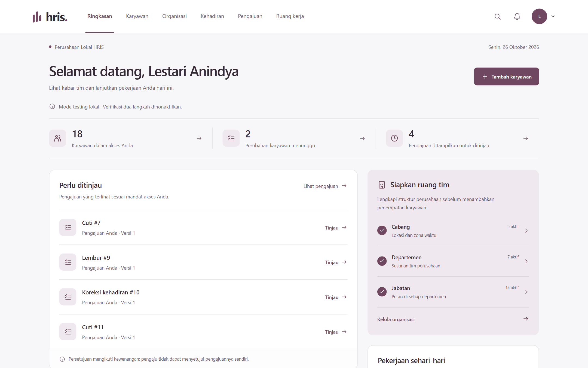
Task: Open the Ruang kerja tab
Action: pos(290,16)
